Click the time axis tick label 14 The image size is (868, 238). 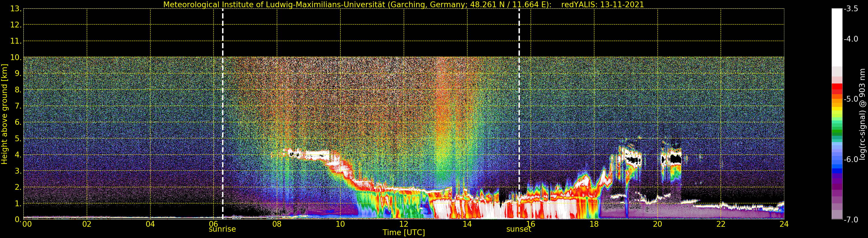point(467,224)
